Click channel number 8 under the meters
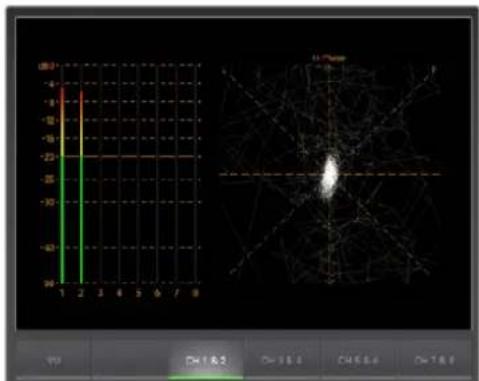Image resolution: width=479 pixels, height=381 pixels. [x=196, y=293]
